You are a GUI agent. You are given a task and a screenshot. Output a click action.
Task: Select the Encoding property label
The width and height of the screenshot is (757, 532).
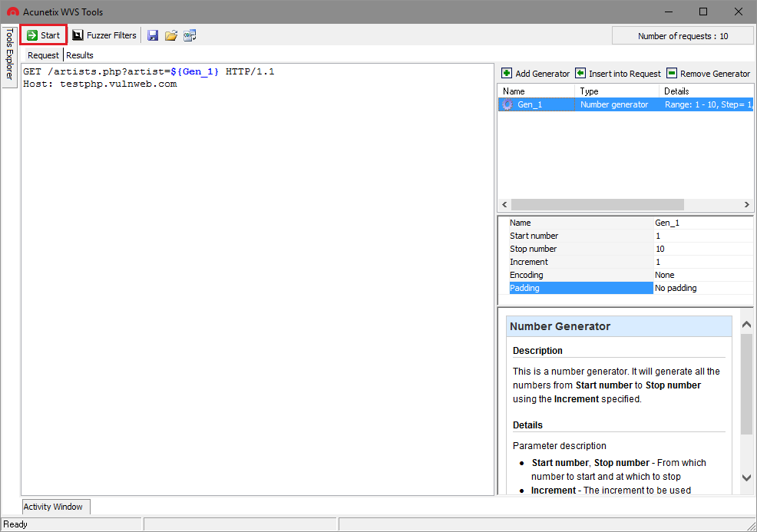coord(580,275)
